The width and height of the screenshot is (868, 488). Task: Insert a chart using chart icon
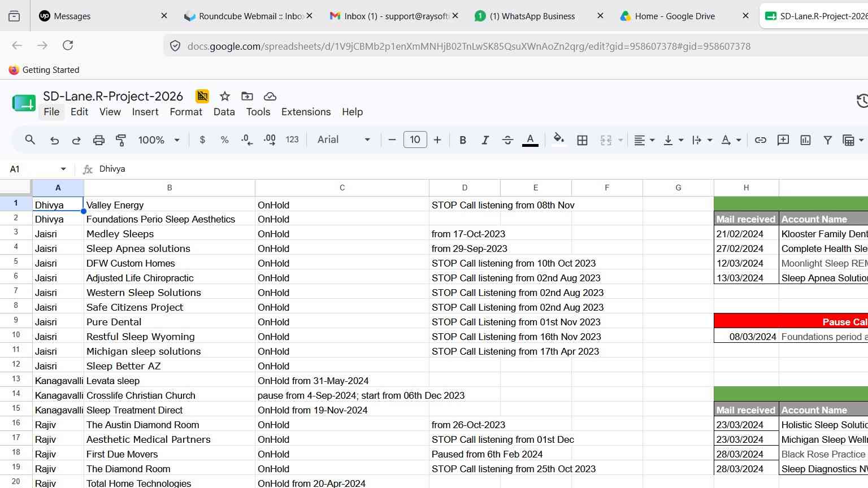point(806,140)
